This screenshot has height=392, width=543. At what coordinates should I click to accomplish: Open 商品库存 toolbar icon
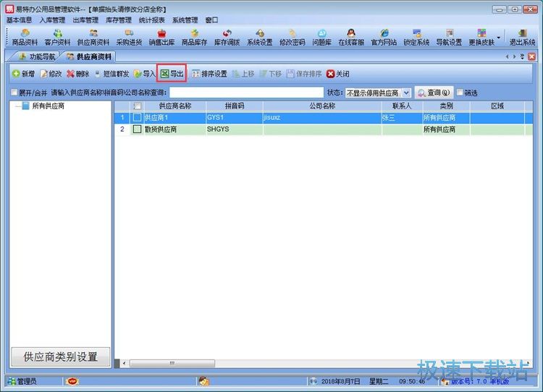click(x=194, y=38)
